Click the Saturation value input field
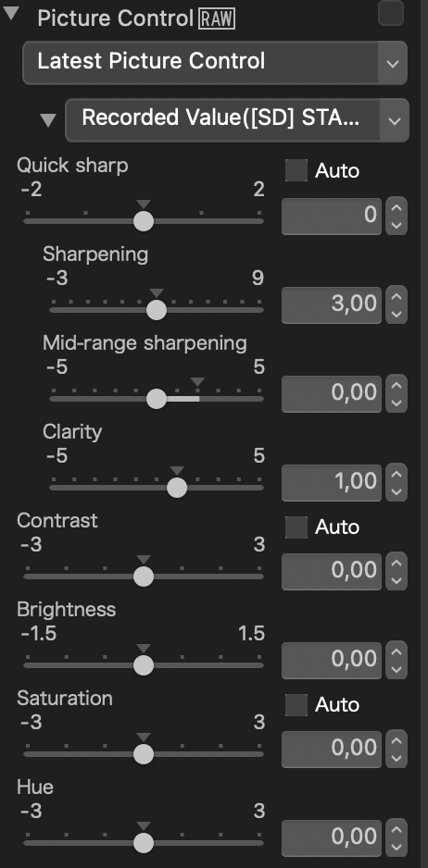 [332, 749]
